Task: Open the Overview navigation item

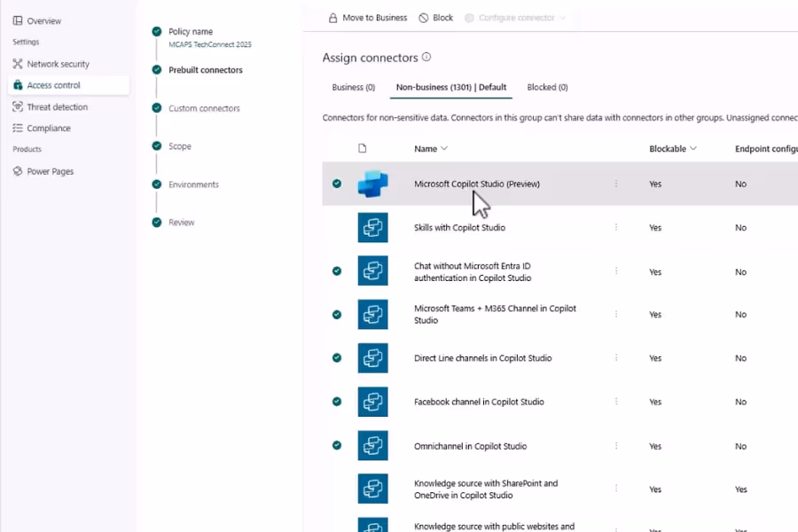Action: 43,21
